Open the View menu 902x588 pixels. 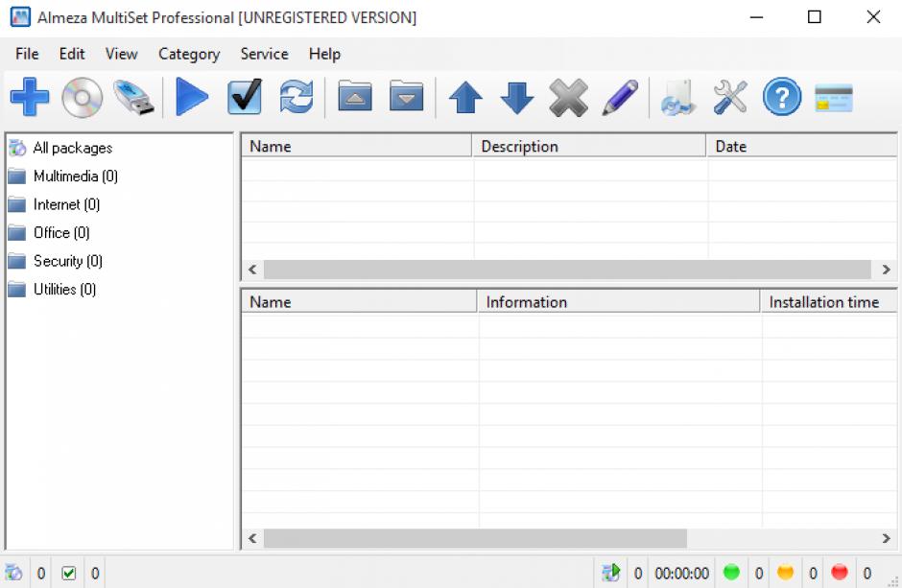121,54
